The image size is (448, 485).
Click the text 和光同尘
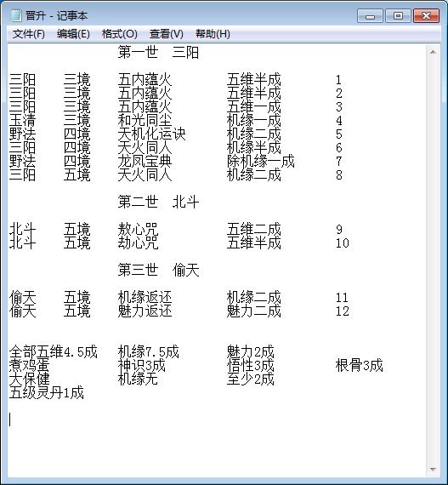(x=145, y=120)
